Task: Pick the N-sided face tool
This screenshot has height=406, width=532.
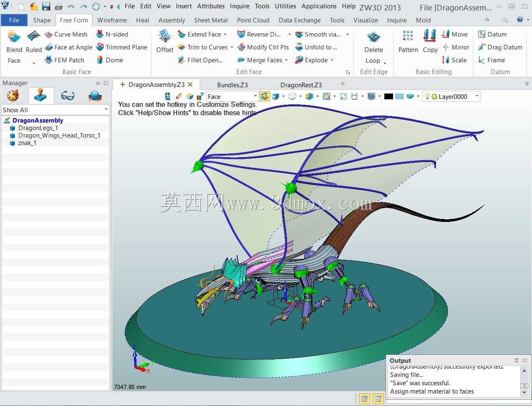Action: tap(112, 34)
